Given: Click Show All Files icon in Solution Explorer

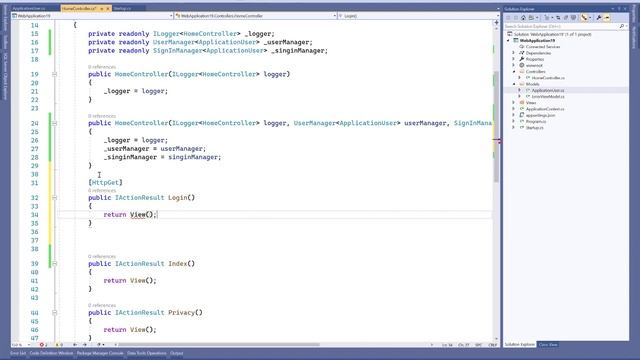Looking at the screenshot, I should pyautogui.click(x=573, y=18).
